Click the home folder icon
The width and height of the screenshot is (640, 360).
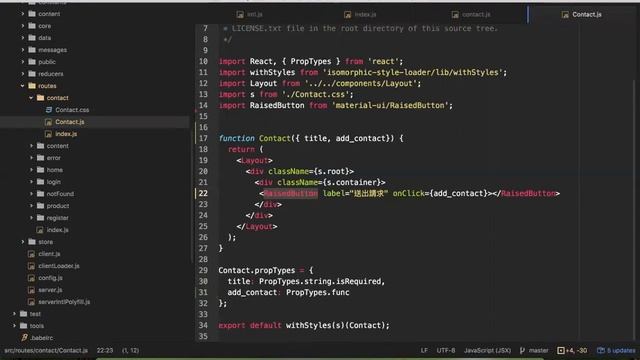point(40,169)
